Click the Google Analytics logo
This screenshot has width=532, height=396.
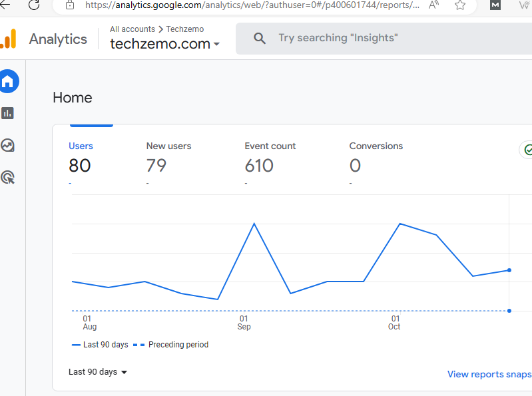[9, 39]
